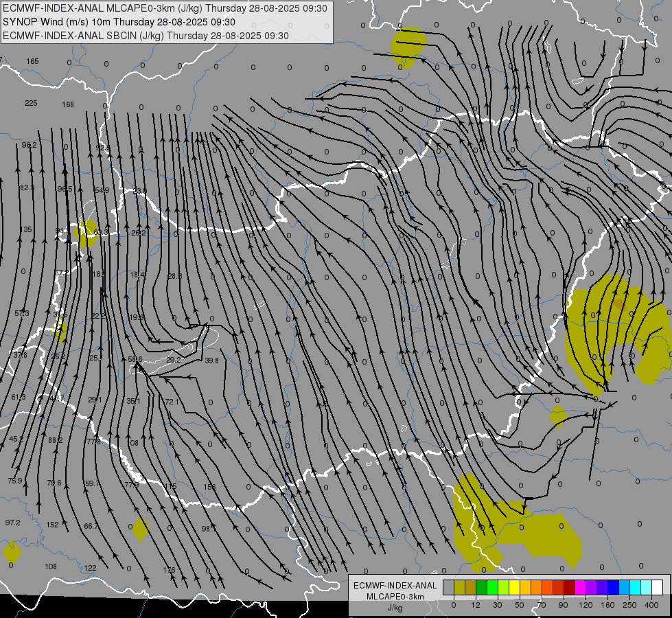Select the map value 28.8
Image resolution: width=672 pixels, height=618 pixels.
pos(175,276)
